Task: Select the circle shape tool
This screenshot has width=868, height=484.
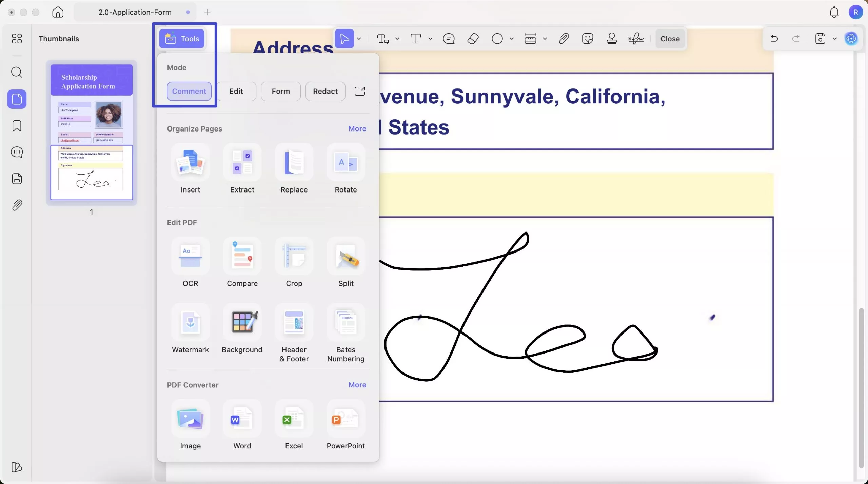Action: click(497, 39)
